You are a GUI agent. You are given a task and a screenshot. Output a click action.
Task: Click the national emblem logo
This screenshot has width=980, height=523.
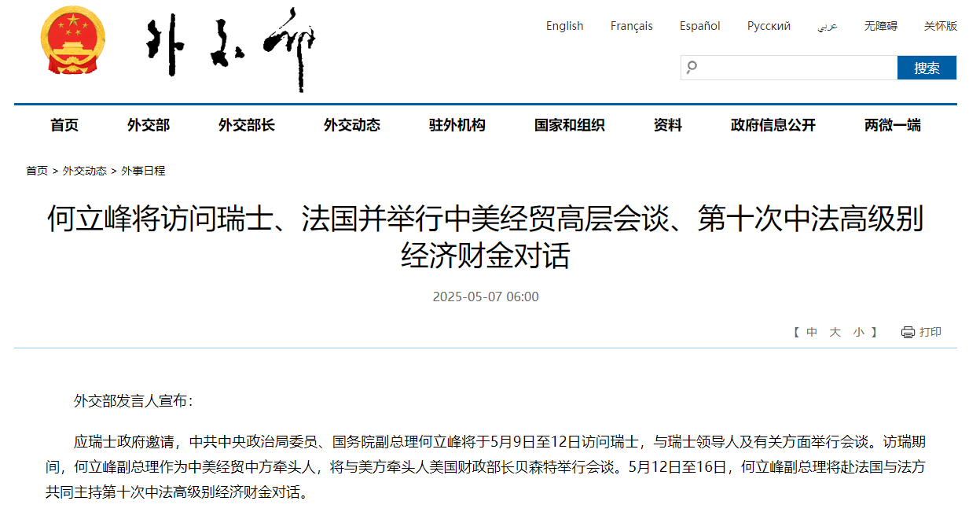click(x=72, y=40)
